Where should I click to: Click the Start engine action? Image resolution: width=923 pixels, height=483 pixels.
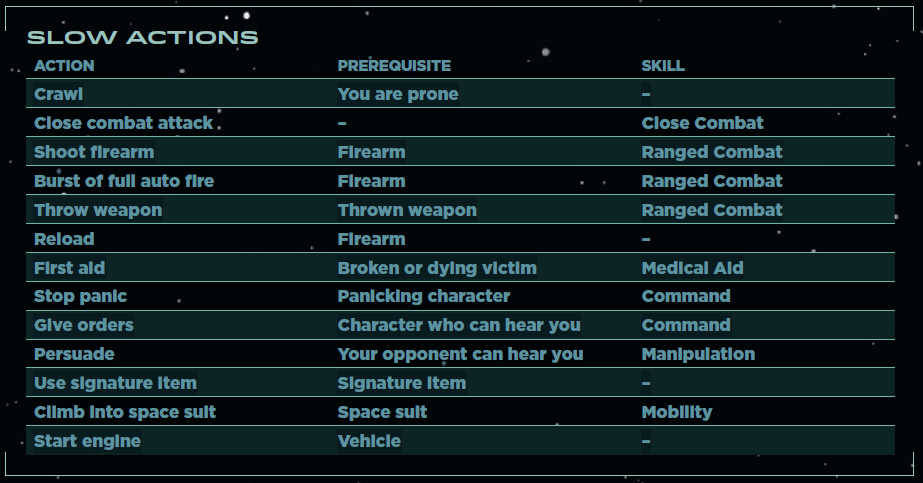point(87,441)
